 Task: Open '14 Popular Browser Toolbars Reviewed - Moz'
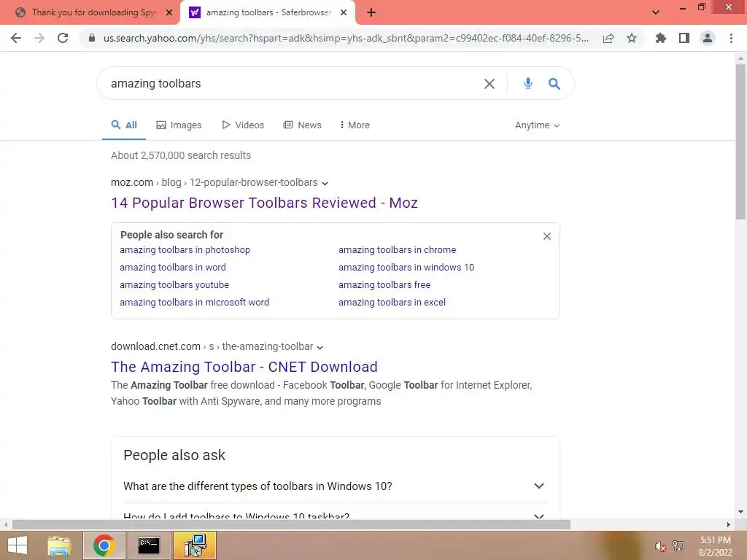point(264,203)
